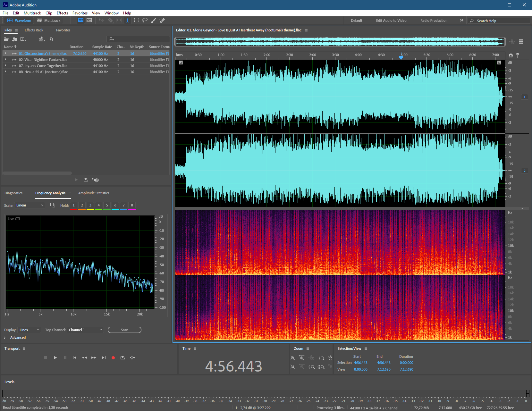Toggle Files panel auto-play speaker icon
The image size is (532, 411).
(96, 180)
